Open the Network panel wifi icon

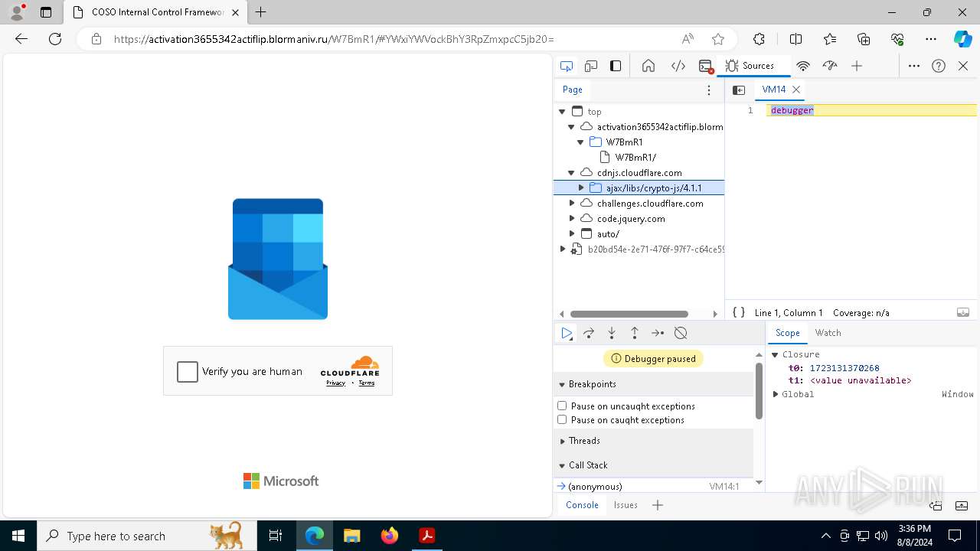803,66
